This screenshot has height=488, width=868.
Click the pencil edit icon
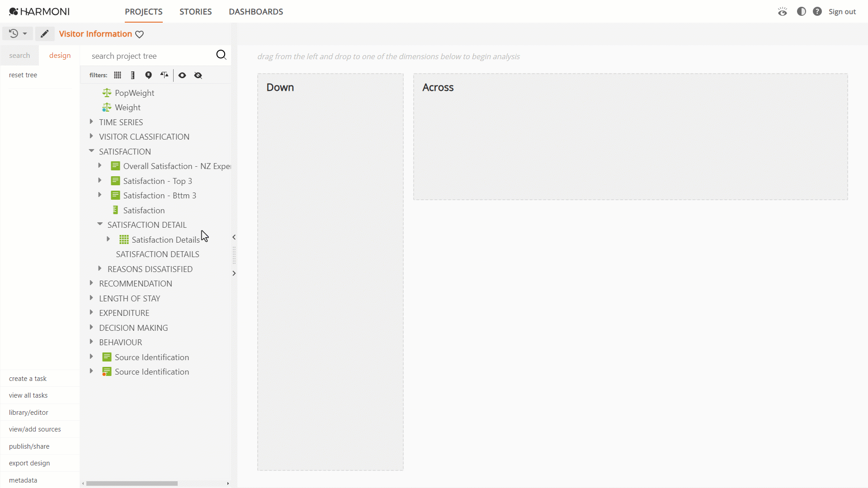(44, 34)
